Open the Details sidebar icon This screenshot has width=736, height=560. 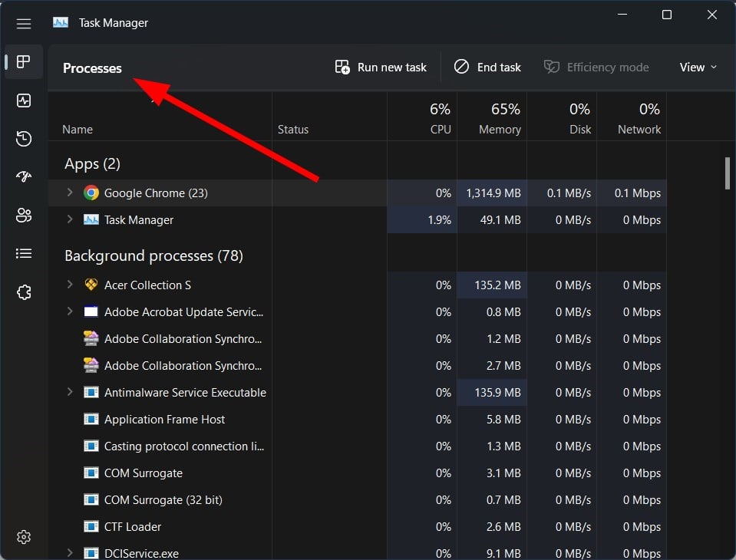(24, 253)
